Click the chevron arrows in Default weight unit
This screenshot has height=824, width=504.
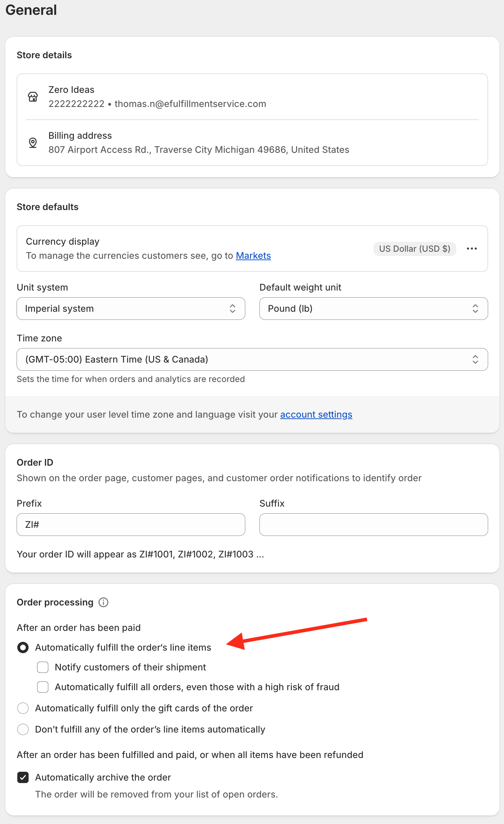475,309
